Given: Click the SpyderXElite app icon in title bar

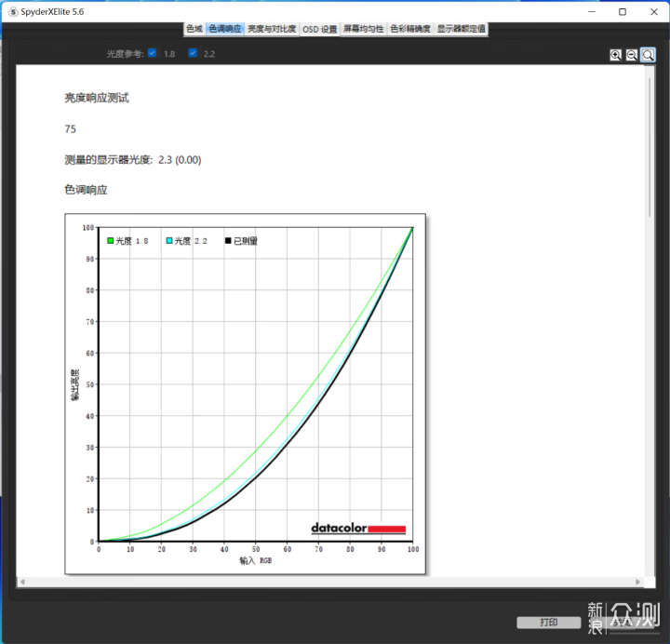Looking at the screenshot, I should 13,12.
